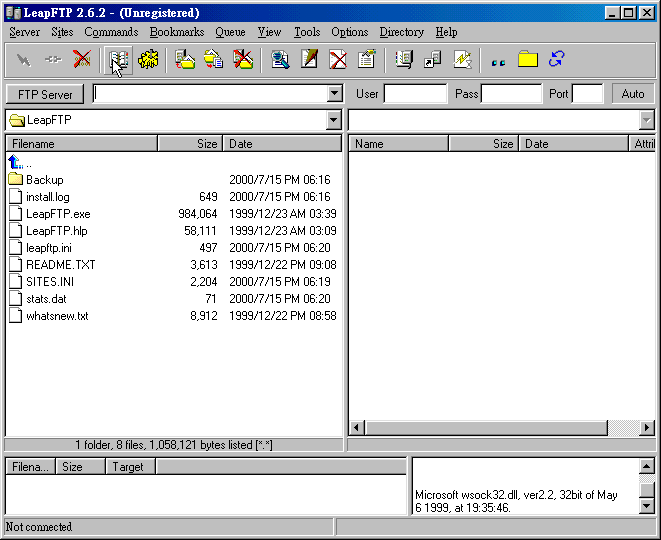
Task: Select the LeapFTP.exe file
Action: point(58,214)
